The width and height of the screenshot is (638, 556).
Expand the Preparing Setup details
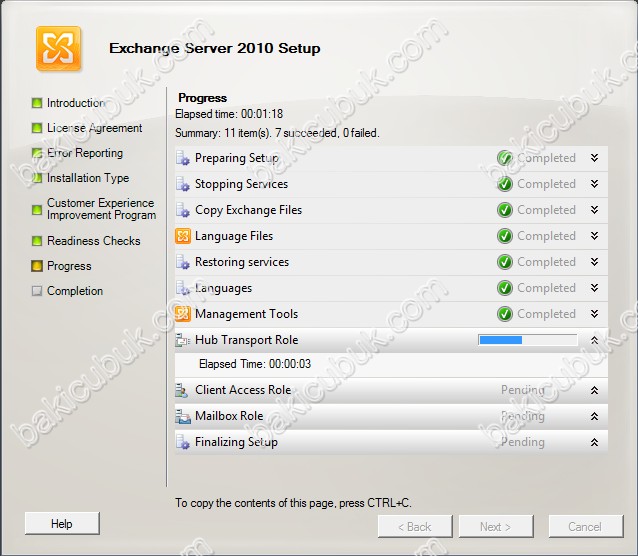594,158
